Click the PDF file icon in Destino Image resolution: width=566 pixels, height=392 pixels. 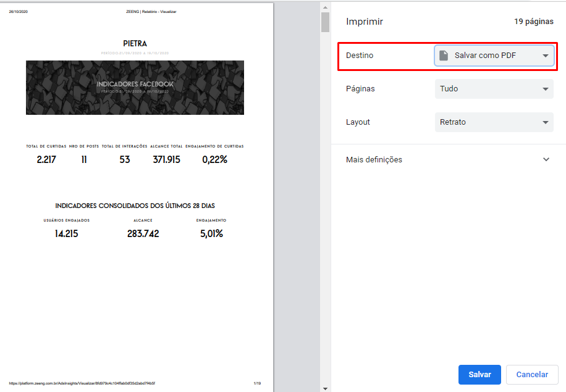(443, 56)
